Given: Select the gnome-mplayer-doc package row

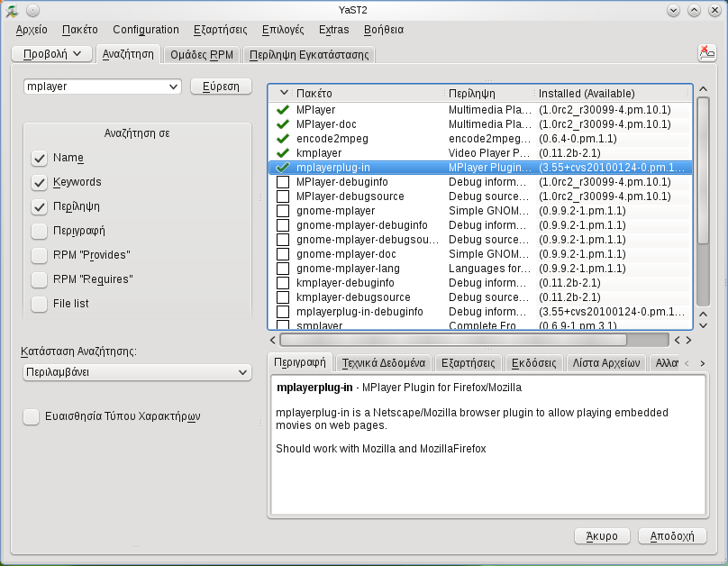Looking at the screenshot, I should [480, 254].
